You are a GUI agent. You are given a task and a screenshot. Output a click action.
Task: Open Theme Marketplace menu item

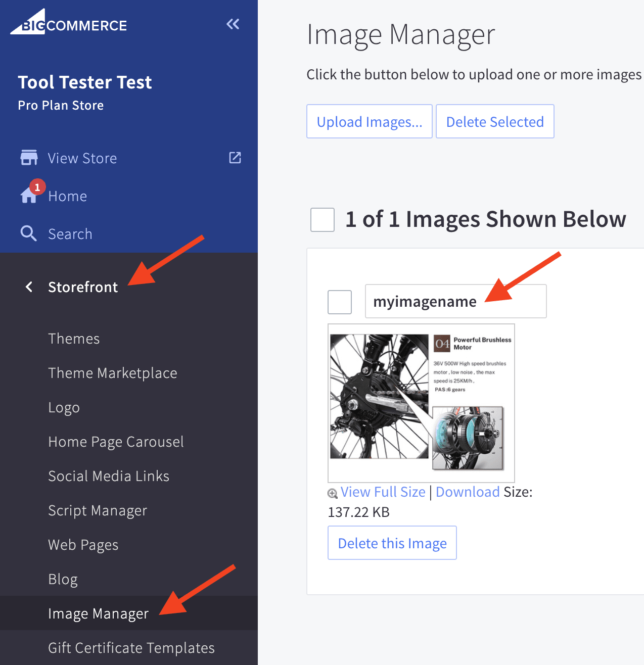113,373
